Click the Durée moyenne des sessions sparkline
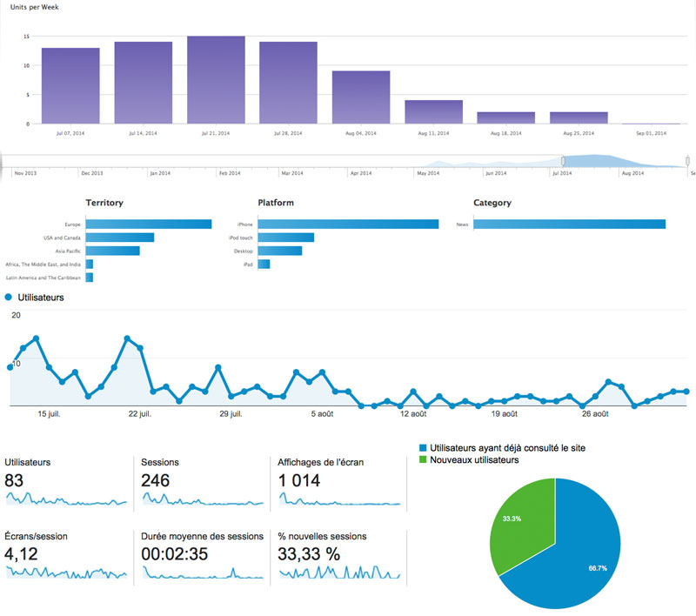This screenshot has height=616, width=696. 203,573
